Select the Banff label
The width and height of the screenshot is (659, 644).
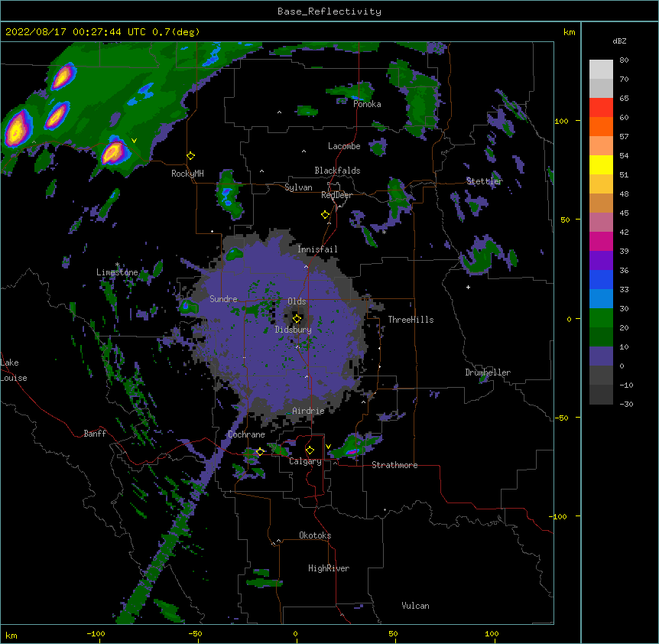[95, 434]
